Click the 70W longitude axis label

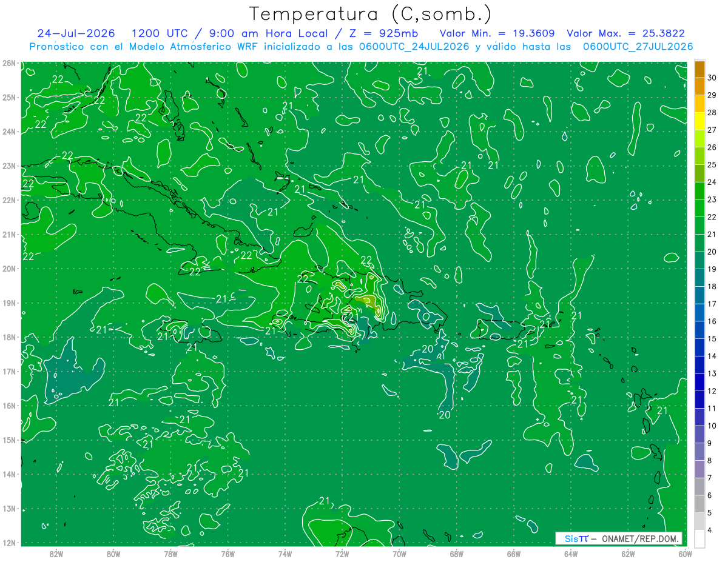point(399,554)
